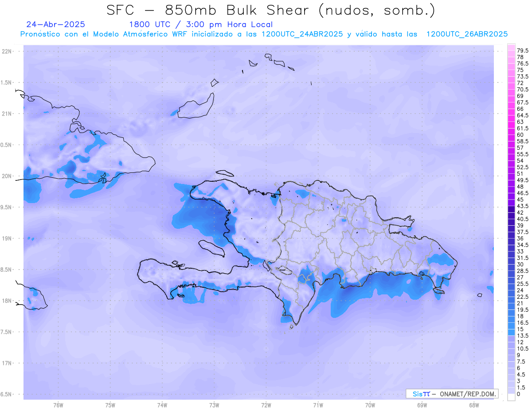Click the '15' value on the color scale
The width and height of the screenshot is (532, 411).
(x=520, y=329)
